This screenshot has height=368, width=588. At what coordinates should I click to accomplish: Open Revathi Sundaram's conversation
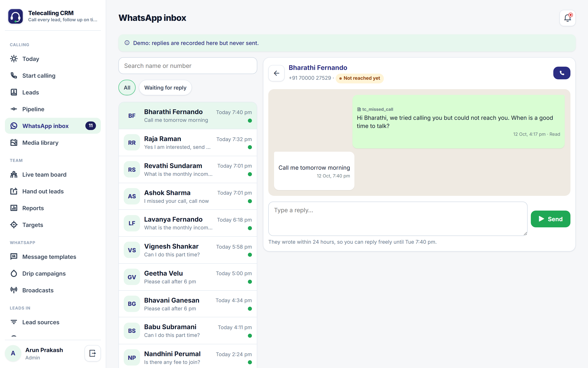(188, 170)
